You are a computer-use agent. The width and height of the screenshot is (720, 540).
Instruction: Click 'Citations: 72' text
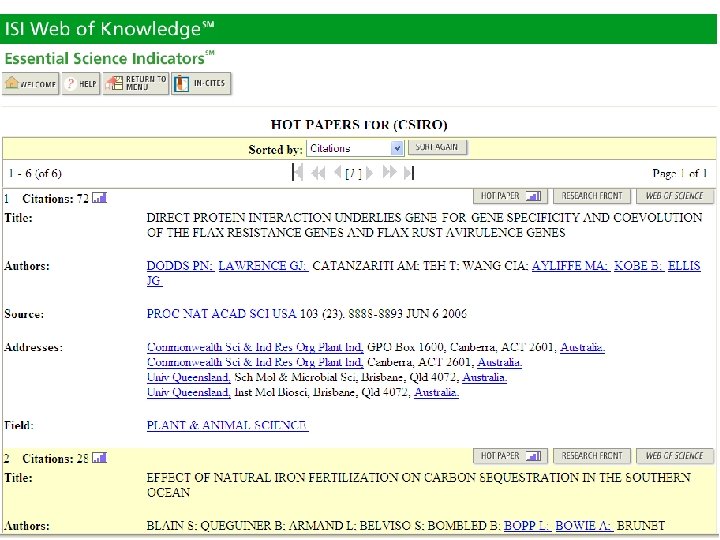coord(55,199)
